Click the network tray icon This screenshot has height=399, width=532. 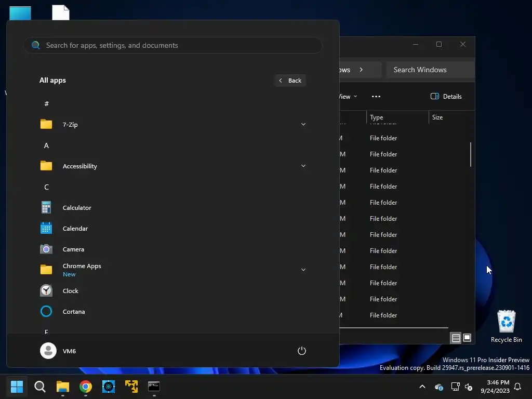click(x=455, y=387)
